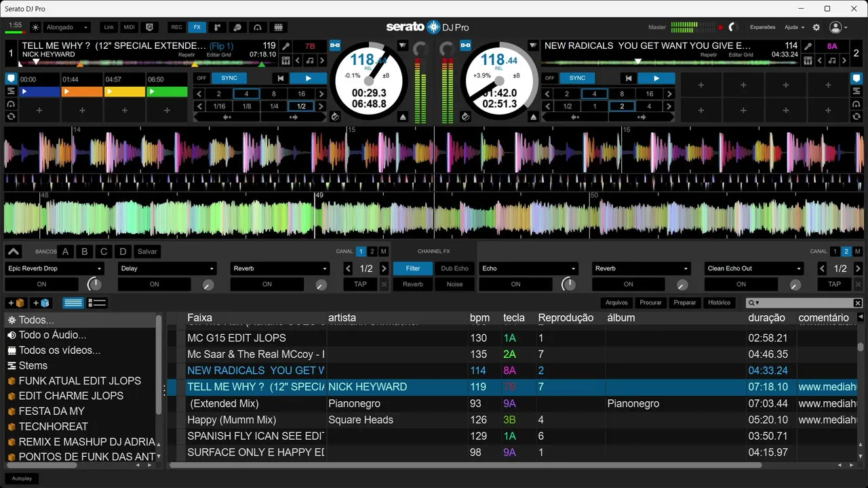This screenshot has width=868, height=488.
Task: Click sync OFF button on deck 1
Action: click(x=201, y=78)
